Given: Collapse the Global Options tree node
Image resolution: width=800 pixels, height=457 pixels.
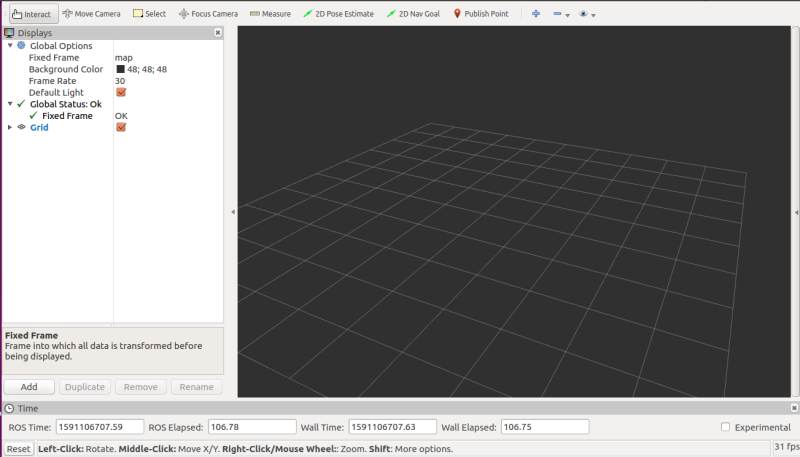Looking at the screenshot, I should [x=10, y=45].
